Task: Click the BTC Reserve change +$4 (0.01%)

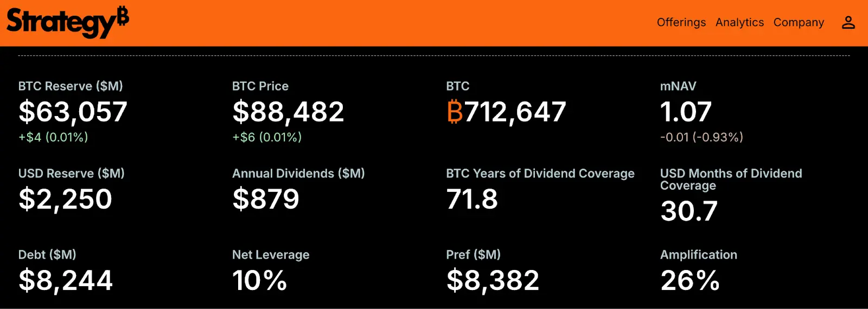Action: [53, 137]
